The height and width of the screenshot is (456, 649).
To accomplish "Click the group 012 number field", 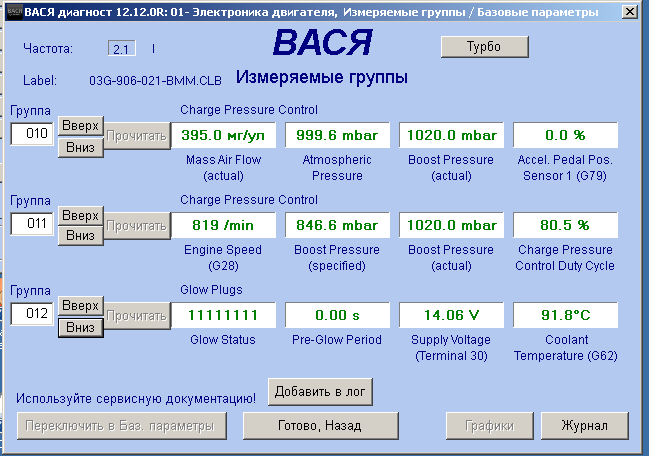I will click(32, 315).
